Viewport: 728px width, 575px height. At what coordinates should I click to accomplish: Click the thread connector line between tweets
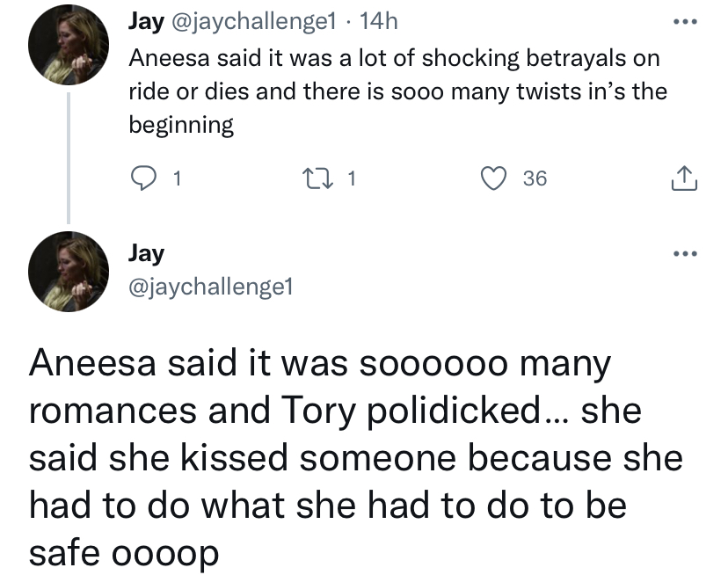point(69,158)
